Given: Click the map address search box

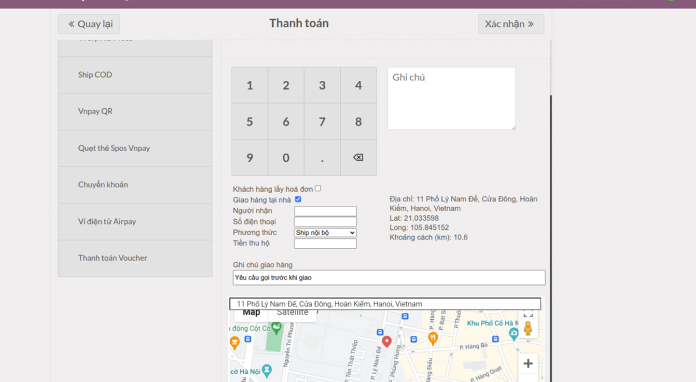Looking at the screenshot, I should click(x=385, y=304).
